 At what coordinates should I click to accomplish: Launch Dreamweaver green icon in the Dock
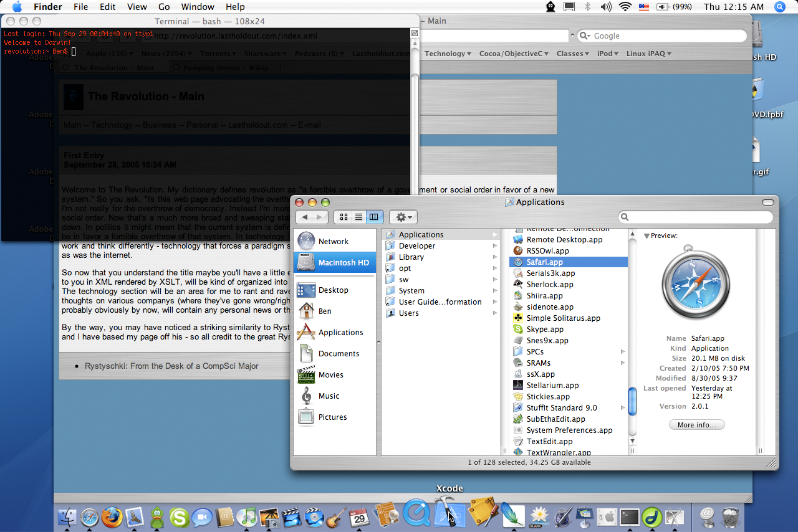[652, 516]
